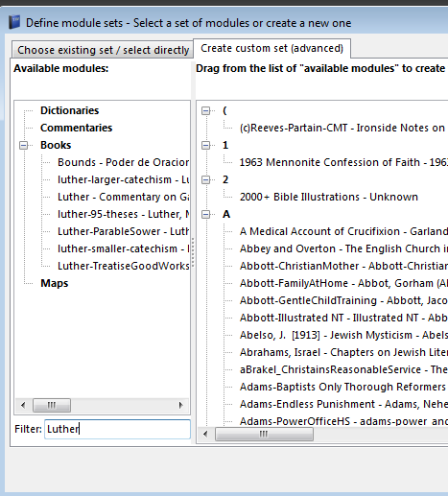Select 'Abbey and Overton' entry
Screen dimensions: 448x496
coord(343,248)
